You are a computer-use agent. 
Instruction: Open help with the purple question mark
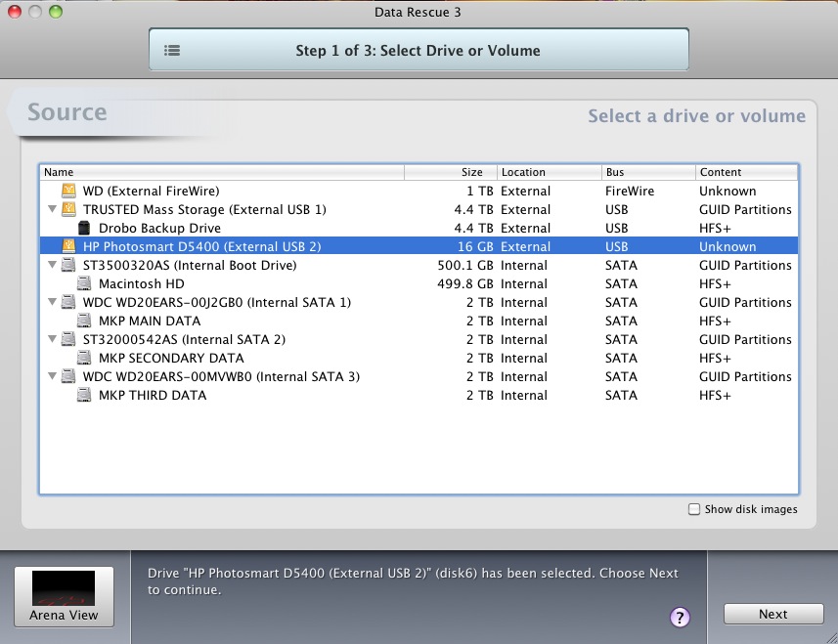pos(681,617)
